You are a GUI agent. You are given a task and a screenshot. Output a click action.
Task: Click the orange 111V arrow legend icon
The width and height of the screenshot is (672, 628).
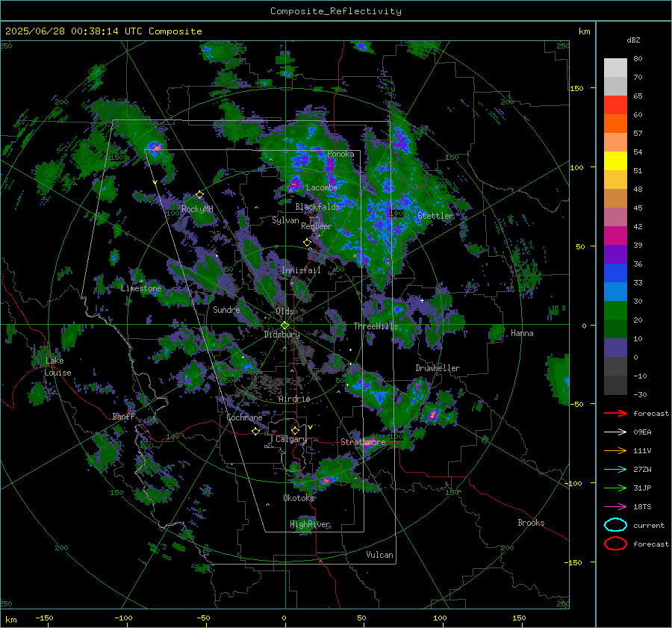click(615, 450)
